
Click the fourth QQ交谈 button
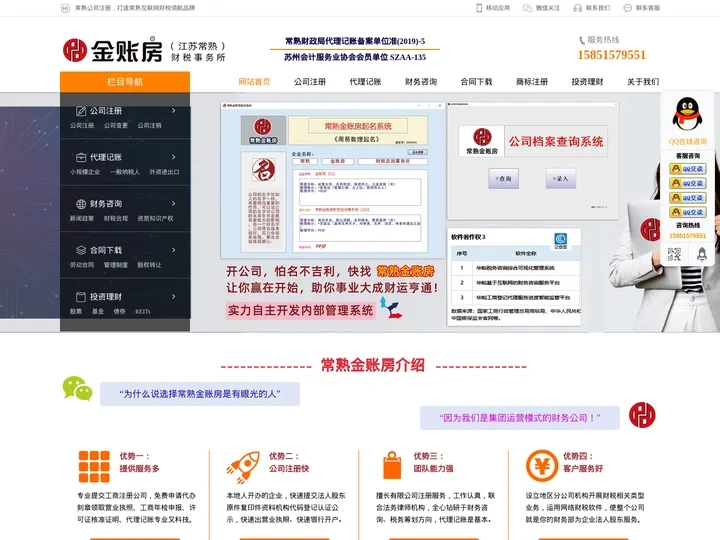(x=687, y=212)
